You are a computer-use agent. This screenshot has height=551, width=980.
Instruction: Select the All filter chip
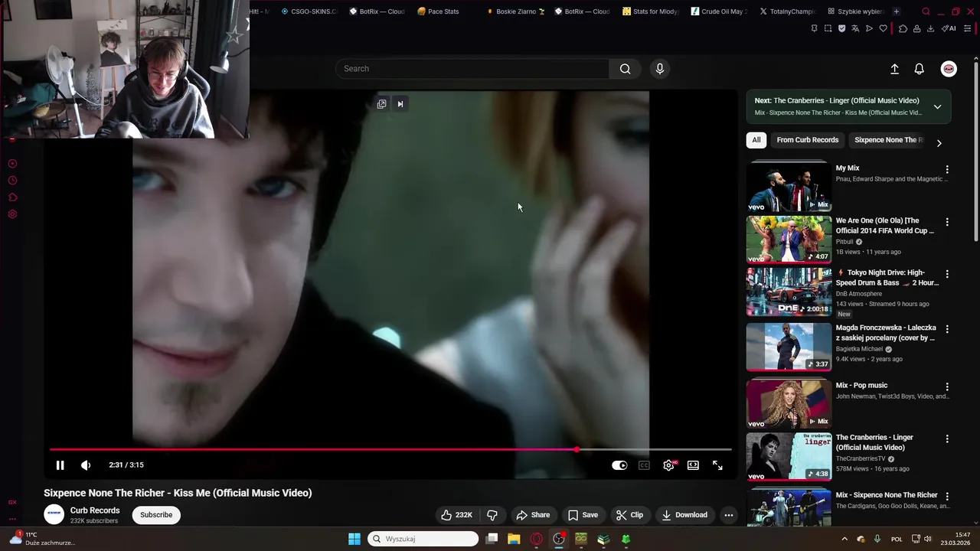756,140
